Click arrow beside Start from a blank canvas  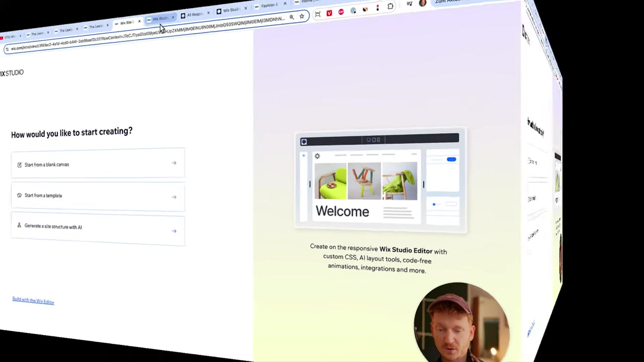[x=174, y=163]
